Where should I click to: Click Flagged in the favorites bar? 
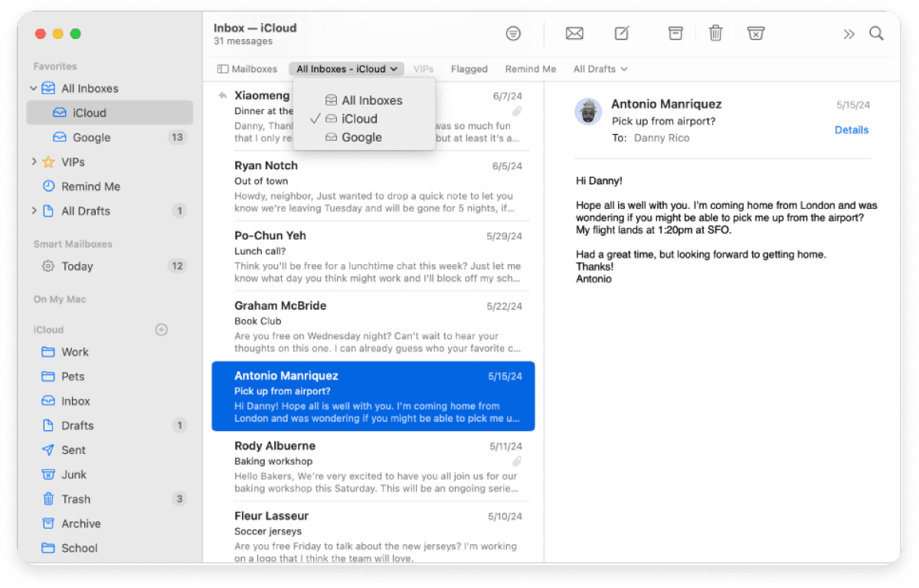[x=469, y=69]
